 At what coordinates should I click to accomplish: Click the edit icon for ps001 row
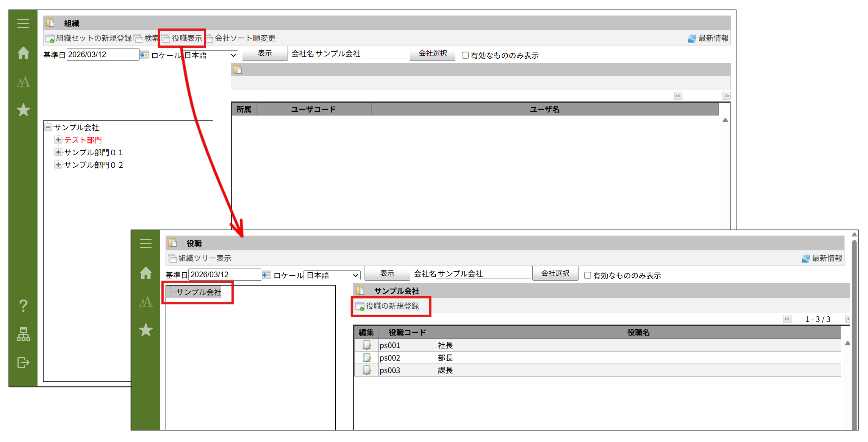[366, 345]
